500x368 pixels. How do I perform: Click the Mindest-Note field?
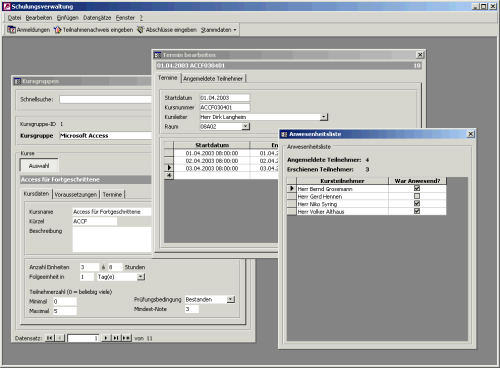coord(192,309)
